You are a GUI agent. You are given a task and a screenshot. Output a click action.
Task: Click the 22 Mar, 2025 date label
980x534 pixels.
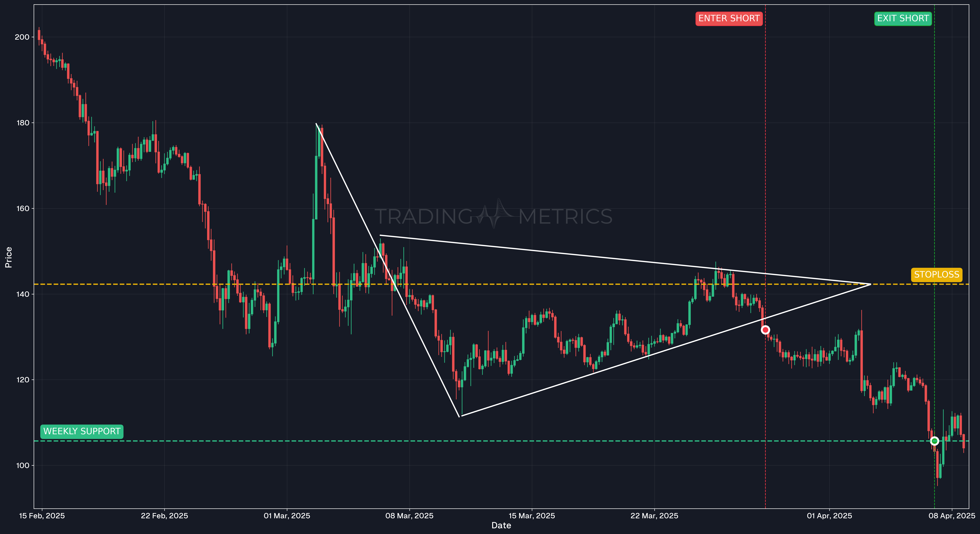pos(654,516)
